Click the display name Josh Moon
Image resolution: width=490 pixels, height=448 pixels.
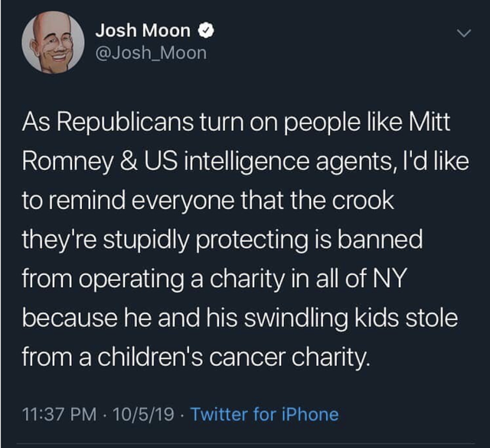tap(143, 31)
